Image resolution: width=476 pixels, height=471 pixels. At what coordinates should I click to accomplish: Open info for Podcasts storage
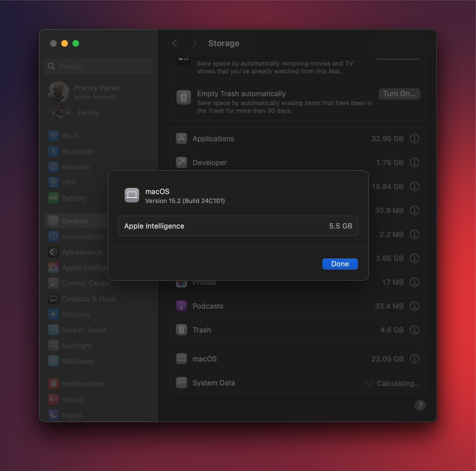tap(414, 306)
